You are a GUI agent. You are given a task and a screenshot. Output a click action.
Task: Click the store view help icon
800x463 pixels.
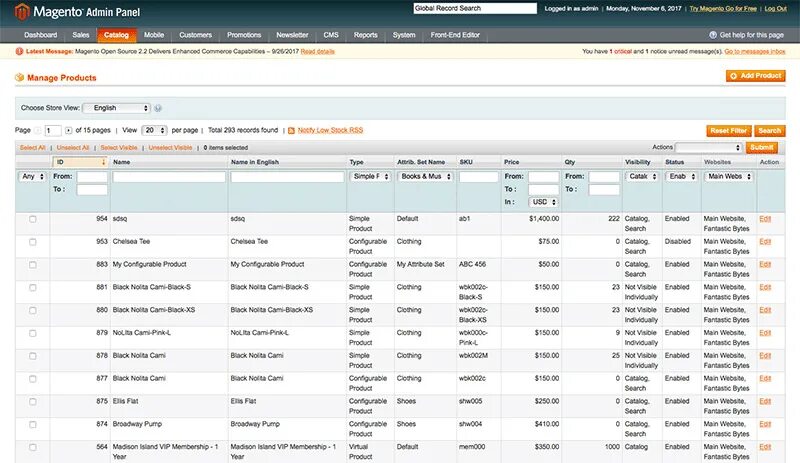click(158, 108)
